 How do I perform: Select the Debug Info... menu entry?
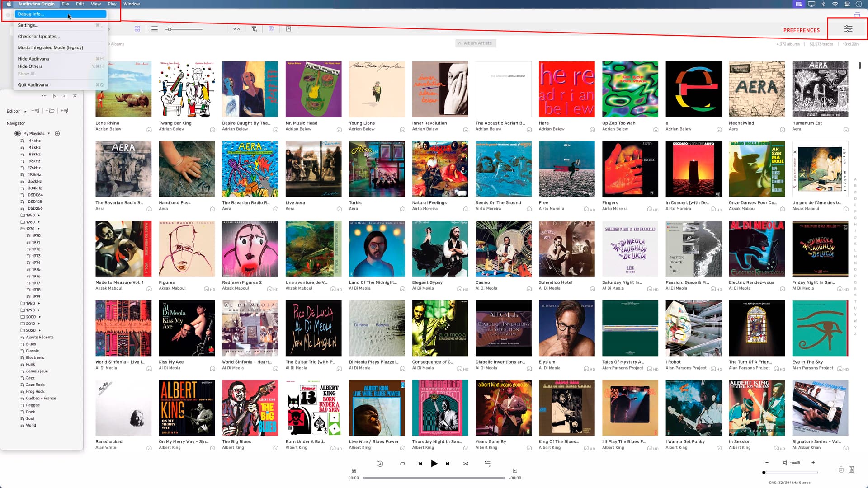coord(61,14)
